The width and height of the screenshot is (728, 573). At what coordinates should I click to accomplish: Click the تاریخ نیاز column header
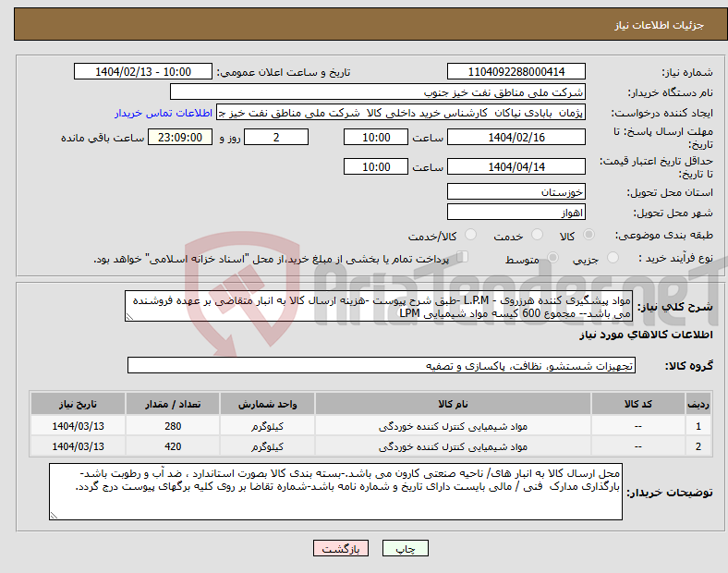click(x=78, y=404)
